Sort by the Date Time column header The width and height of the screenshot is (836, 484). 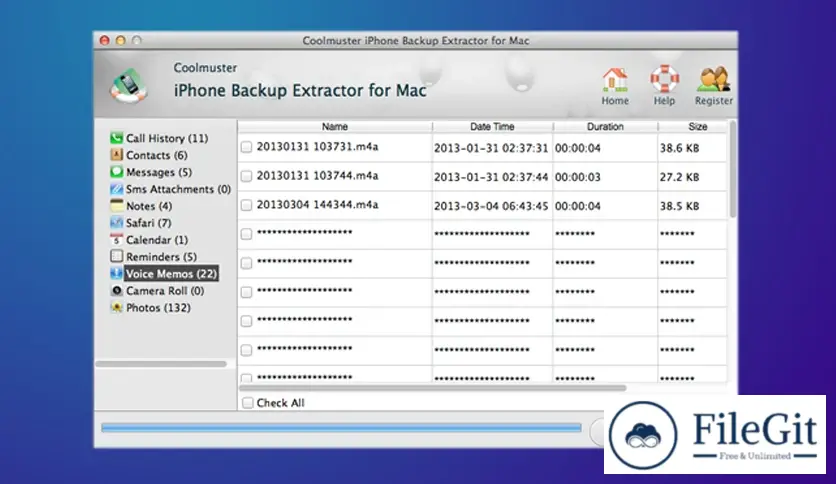pyautogui.click(x=492, y=127)
